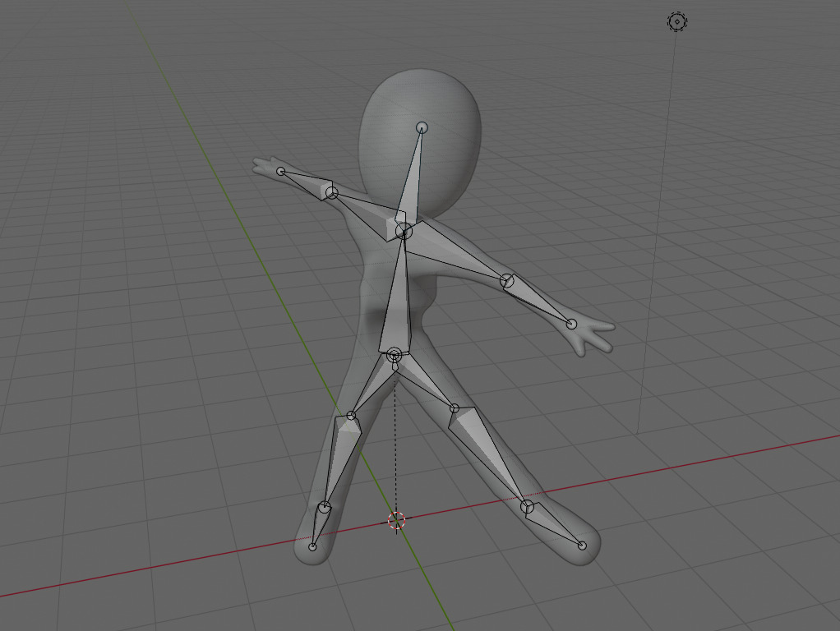Click the red-white 3D cursor
The height and width of the screenshot is (631, 840).
pos(396,520)
